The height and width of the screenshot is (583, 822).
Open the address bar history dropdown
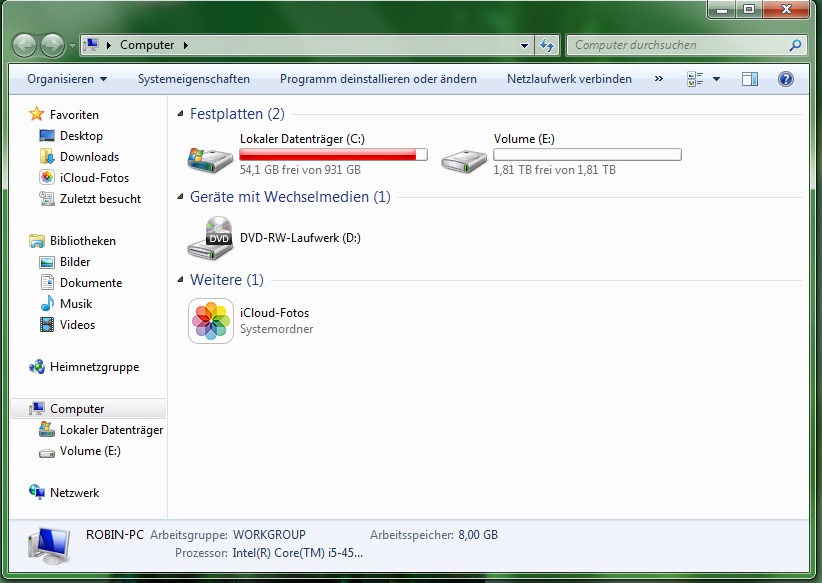point(524,46)
